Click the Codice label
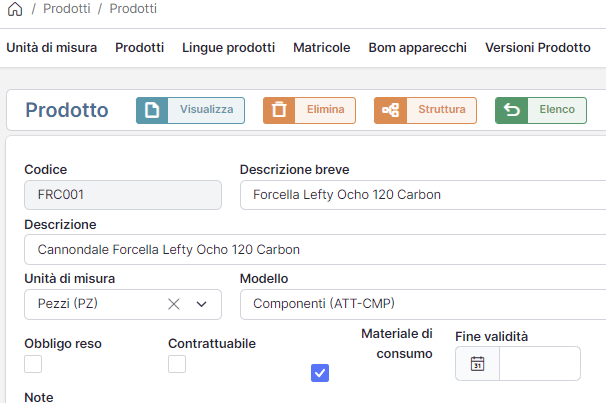 (x=46, y=170)
